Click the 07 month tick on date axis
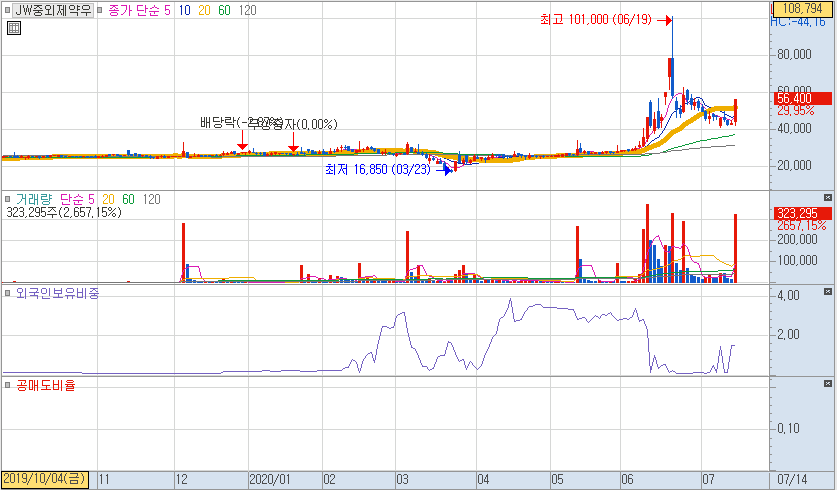Screen dimensions: 837x490 pyautogui.click(x=708, y=479)
